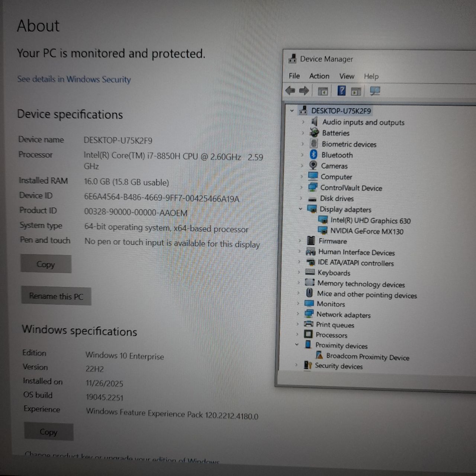Select Intel(R) UHD Graphics 630 entry
The width and height of the screenshot is (476, 476).
point(370,221)
